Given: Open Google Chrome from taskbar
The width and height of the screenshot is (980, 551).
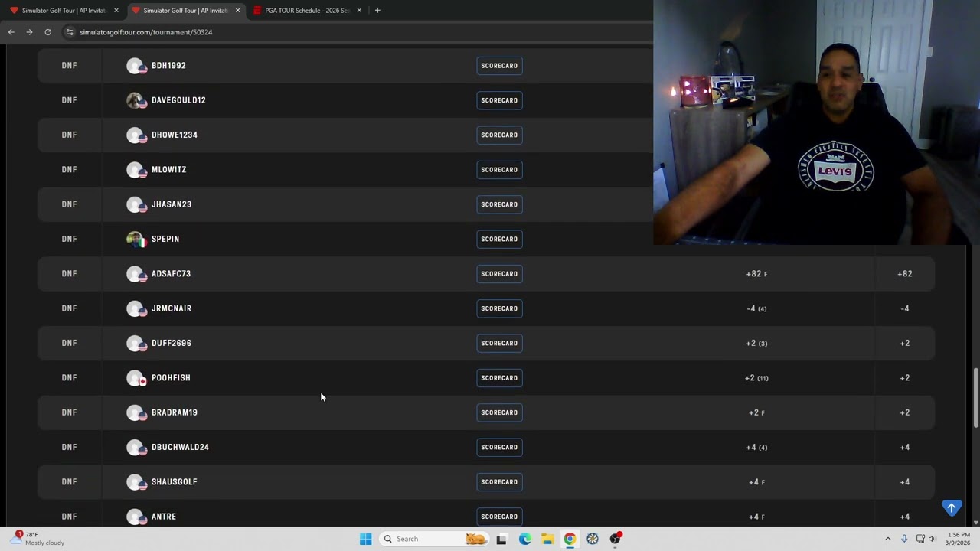Looking at the screenshot, I should point(570,539).
